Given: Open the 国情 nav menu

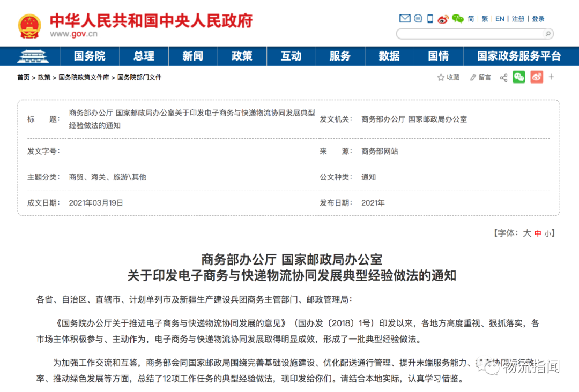Looking at the screenshot, I should point(439,56).
